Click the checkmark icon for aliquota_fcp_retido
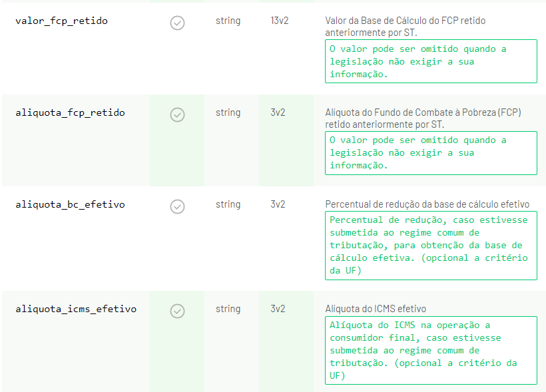Viewport: 546px width, 392px height. (177, 115)
